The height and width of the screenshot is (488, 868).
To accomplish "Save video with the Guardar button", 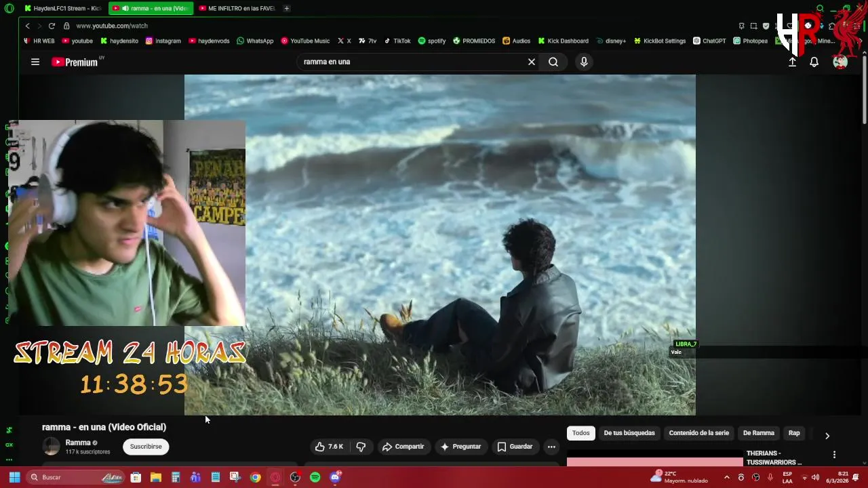I will (515, 447).
